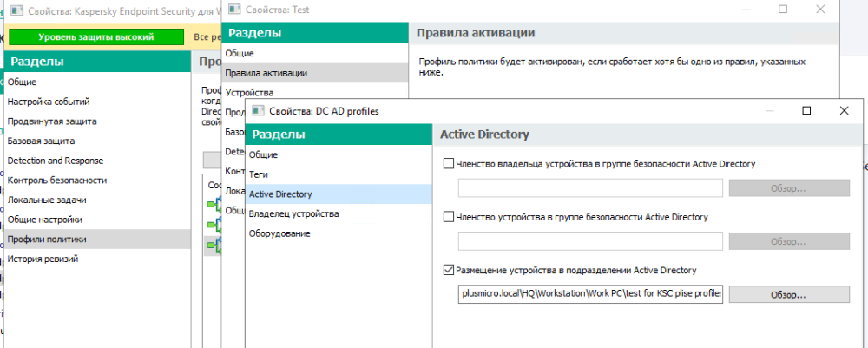The width and height of the screenshot is (868, 348).
Task: Click Active Directory heading in DC AD profiles
Action: tap(484, 135)
